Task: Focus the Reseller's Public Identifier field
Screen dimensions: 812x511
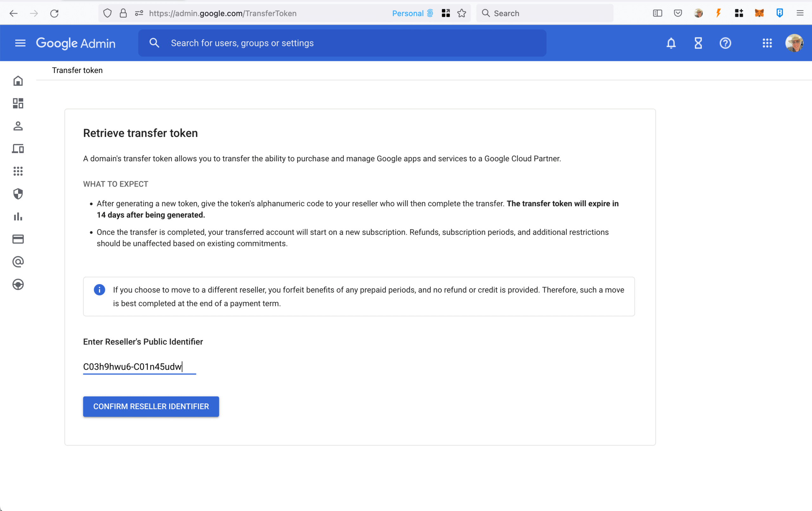Action: (139, 367)
